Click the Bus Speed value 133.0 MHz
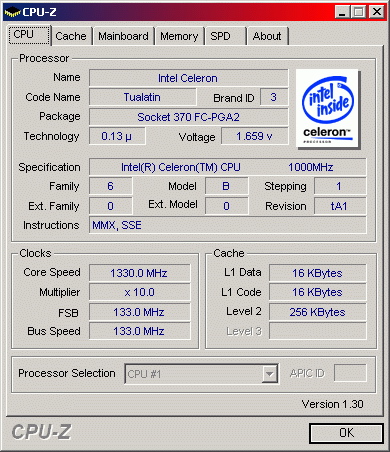390x452 pixels. coord(140,331)
